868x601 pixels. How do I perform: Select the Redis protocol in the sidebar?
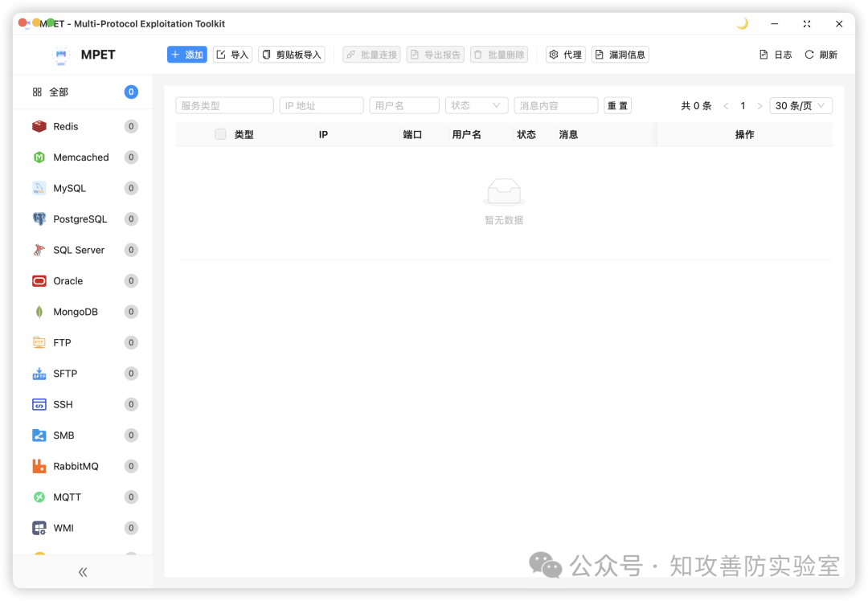66,126
